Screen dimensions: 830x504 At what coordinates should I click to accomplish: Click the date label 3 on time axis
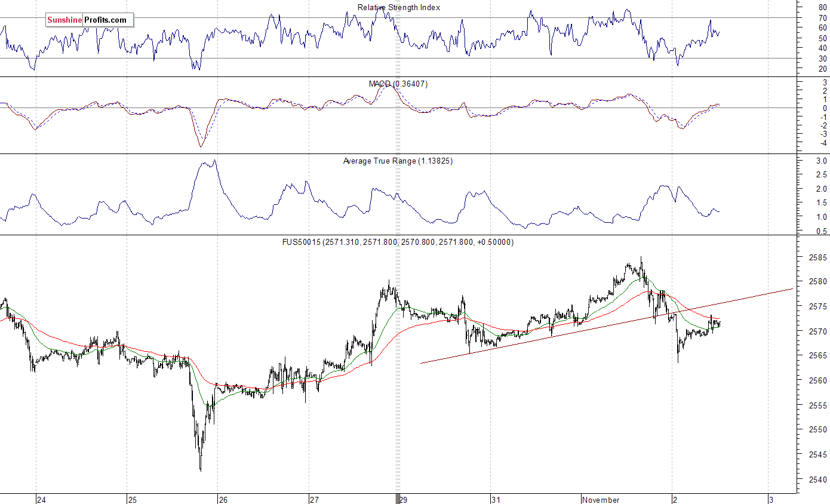[771, 500]
